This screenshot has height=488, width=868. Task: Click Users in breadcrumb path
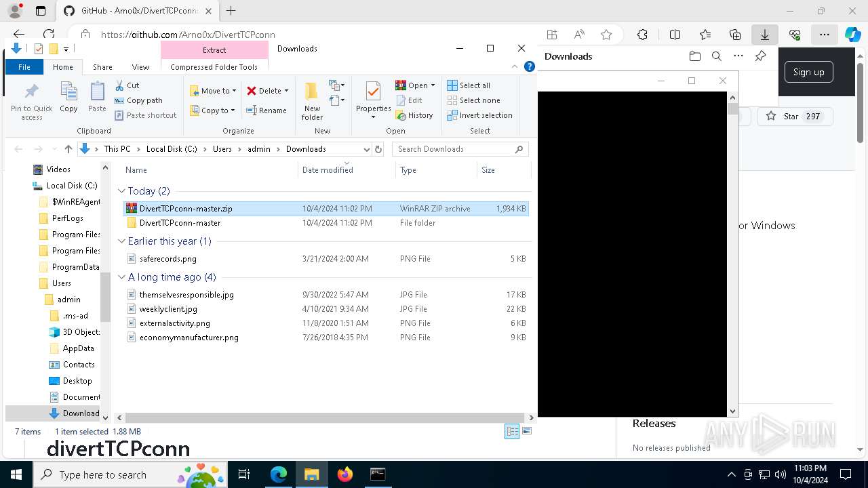pyautogui.click(x=222, y=149)
